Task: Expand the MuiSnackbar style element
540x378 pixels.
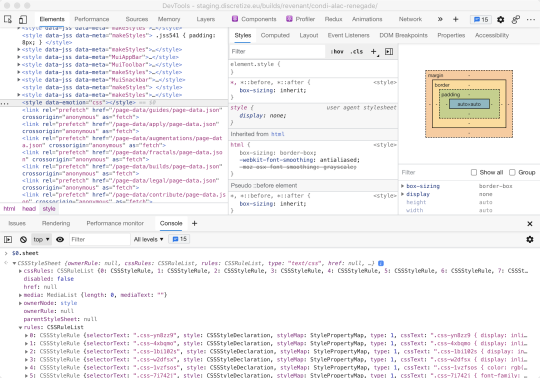Action: [x=19, y=80]
